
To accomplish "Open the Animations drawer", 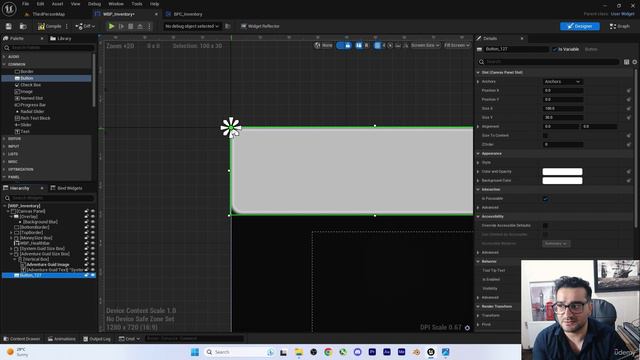I will (62, 339).
